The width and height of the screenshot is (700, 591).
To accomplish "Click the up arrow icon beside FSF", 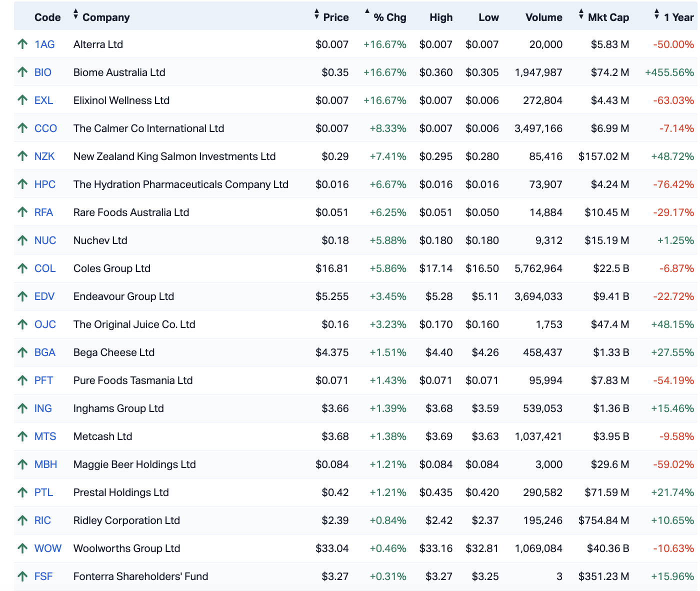I will click(x=22, y=576).
